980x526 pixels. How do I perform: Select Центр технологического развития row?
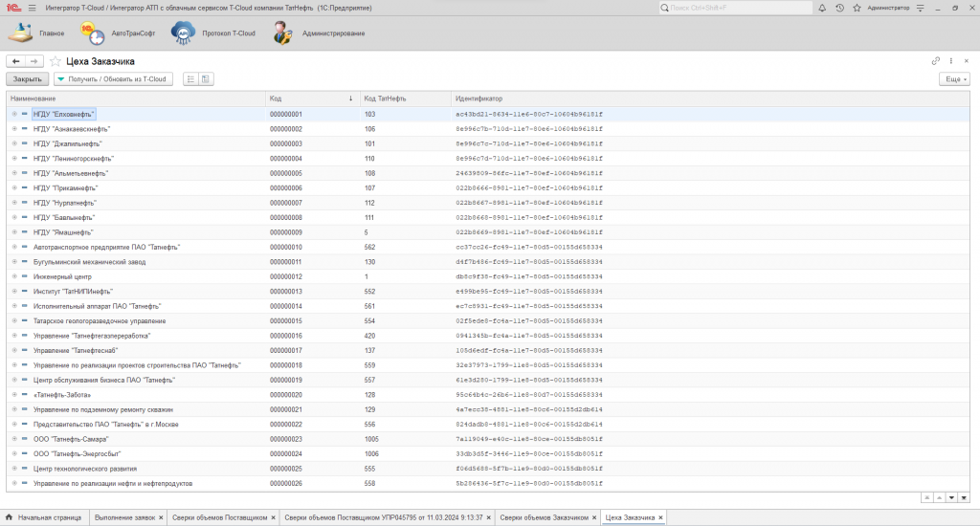pyautogui.click(x=487, y=469)
